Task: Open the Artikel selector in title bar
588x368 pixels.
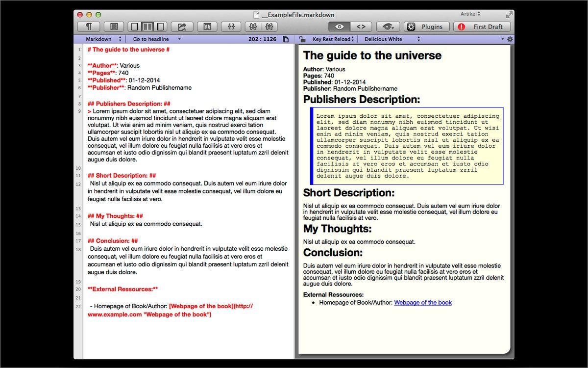Action: coord(470,14)
